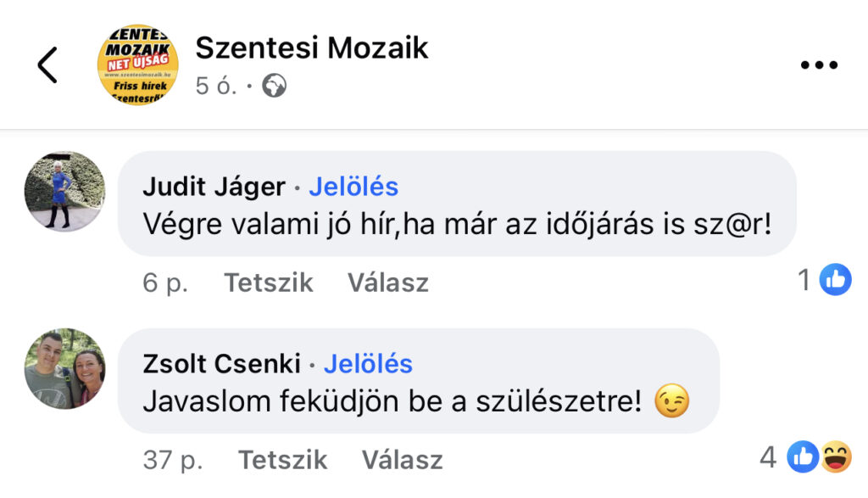This screenshot has height=498, width=868.
Task: Open Zsolt Csenki's profile name
Action: (x=221, y=364)
